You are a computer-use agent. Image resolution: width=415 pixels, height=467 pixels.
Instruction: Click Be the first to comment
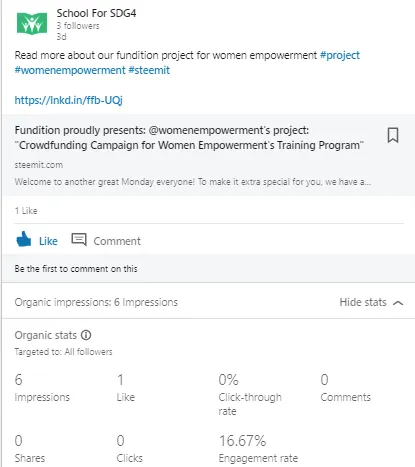click(x=76, y=269)
